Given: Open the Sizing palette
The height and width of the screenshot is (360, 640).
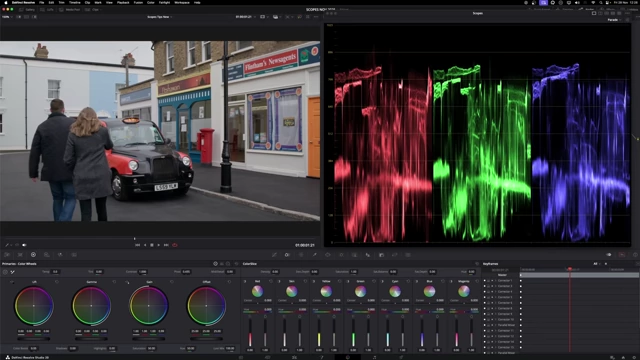Looking at the screenshot, I should (395, 255).
